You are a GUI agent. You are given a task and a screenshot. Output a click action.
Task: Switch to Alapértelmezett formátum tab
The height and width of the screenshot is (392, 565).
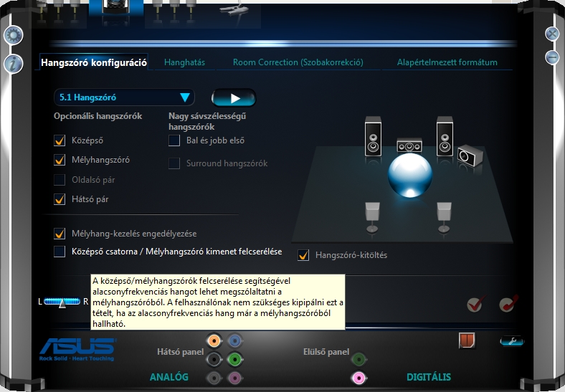tap(447, 62)
